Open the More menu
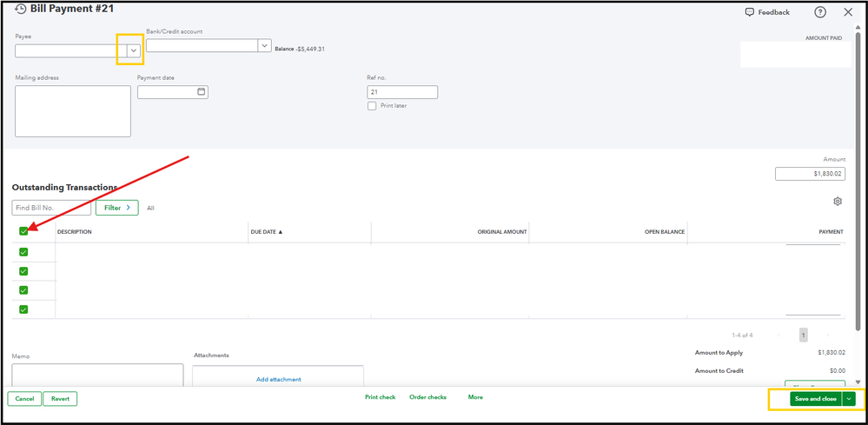This screenshot has width=868, height=425. click(475, 397)
